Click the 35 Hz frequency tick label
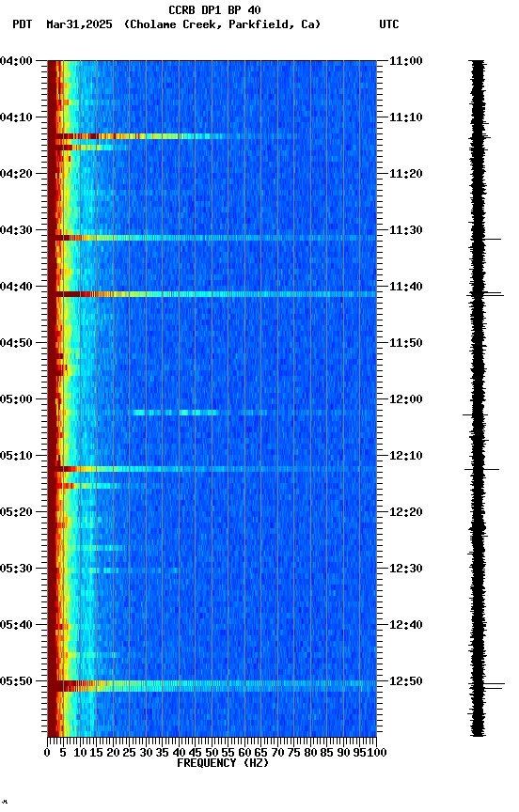The height and width of the screenshot is (812, 519). pos(162,754)
